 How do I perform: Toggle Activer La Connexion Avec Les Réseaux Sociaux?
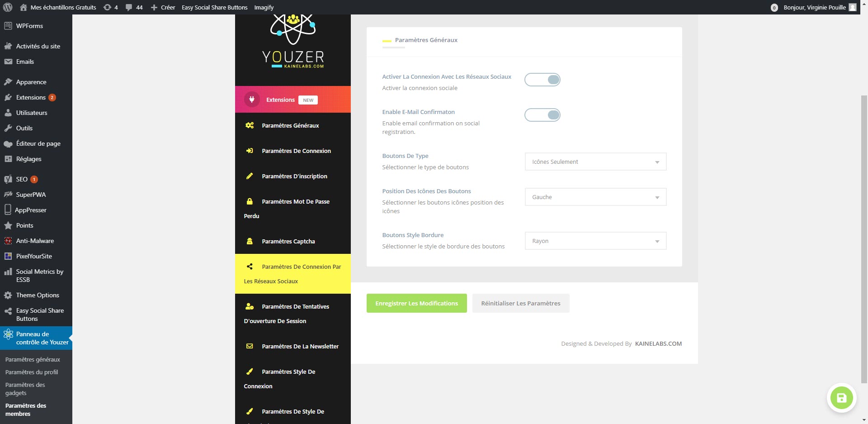[542, 80]
